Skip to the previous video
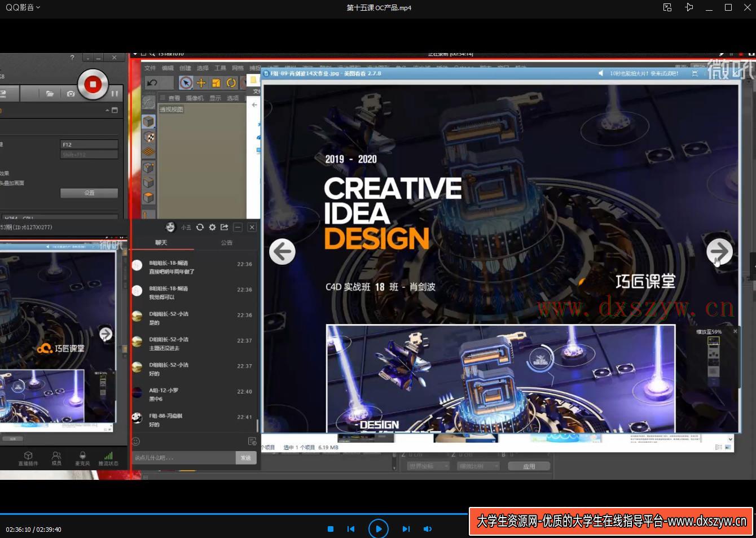 click(x=351, y=529)
